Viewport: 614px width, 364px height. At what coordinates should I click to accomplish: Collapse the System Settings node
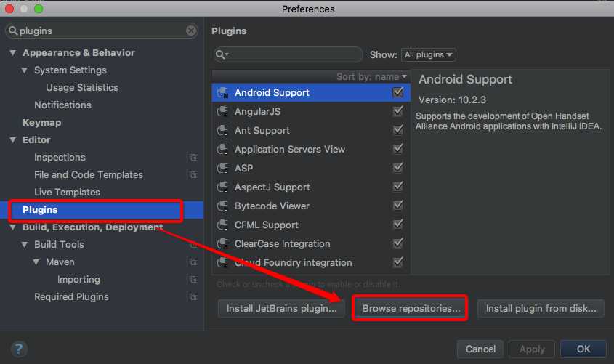[x=24, y=70]
